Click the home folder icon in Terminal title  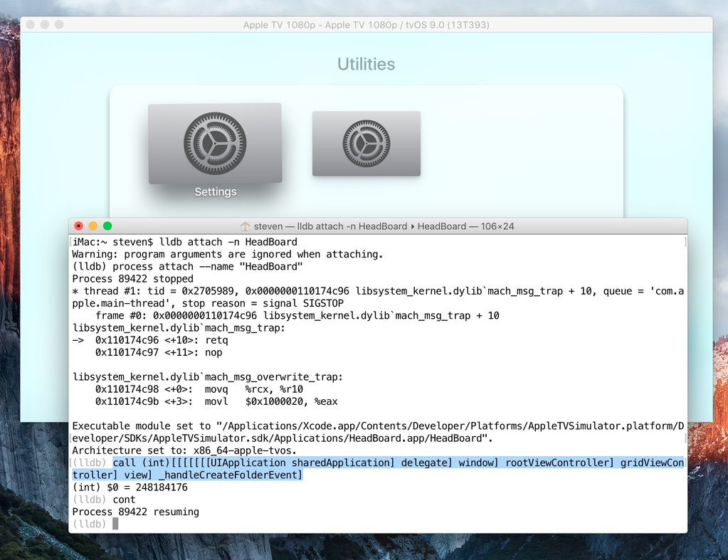(245, 226)
